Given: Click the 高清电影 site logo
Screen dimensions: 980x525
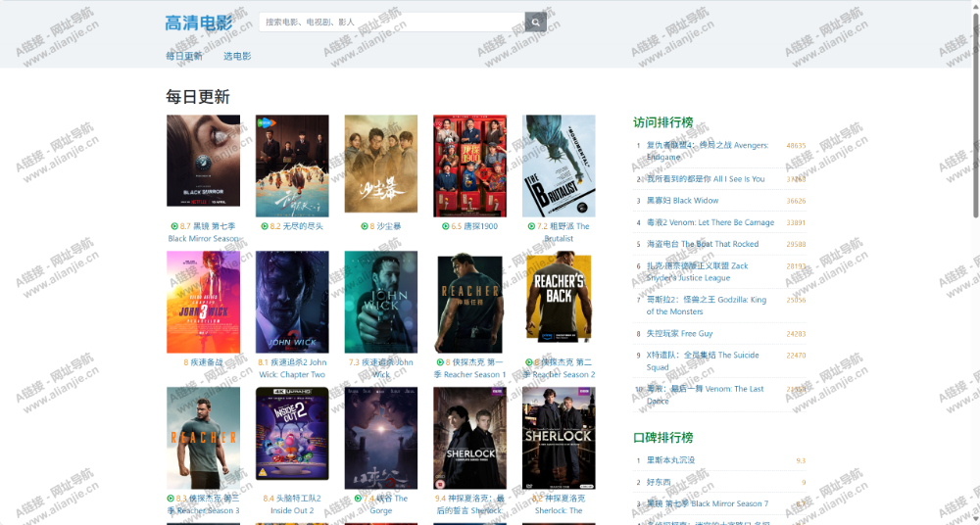Looking at the screenshot, I should point(199,24).
